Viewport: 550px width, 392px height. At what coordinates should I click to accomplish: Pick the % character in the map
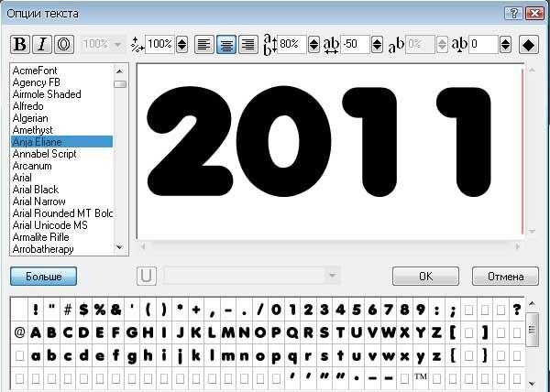click(100, 310)
